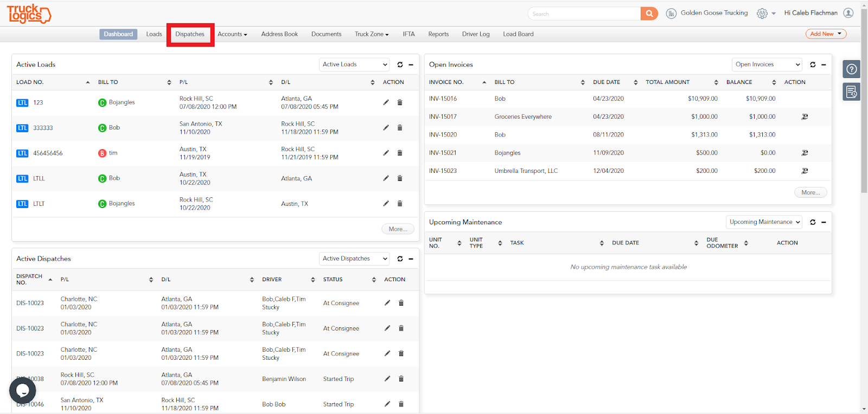Open the Load Board tab
Viewport: 868px width, 414px height.
pyautogui.click(x=518, y=34)
